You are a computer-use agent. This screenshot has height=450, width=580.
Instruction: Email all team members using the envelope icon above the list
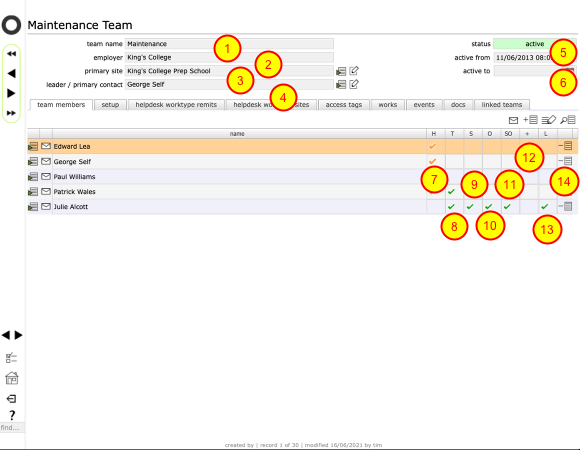point(513,120)
